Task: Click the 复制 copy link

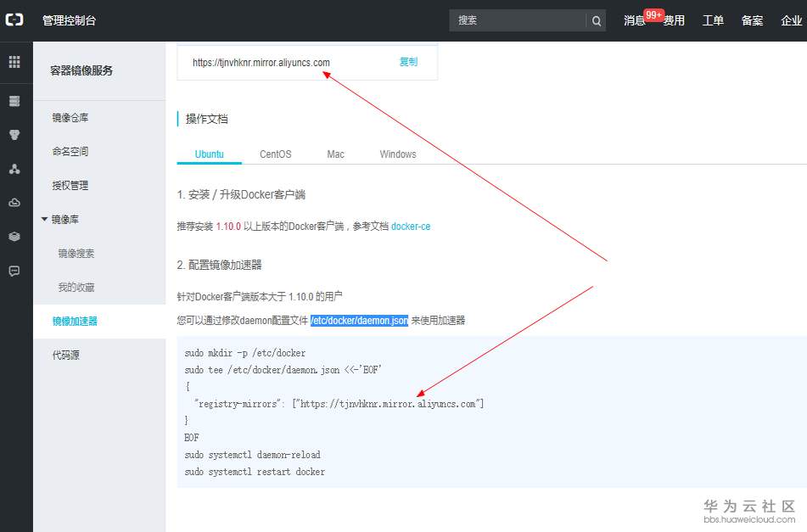Action: click(x=409, y=62)
